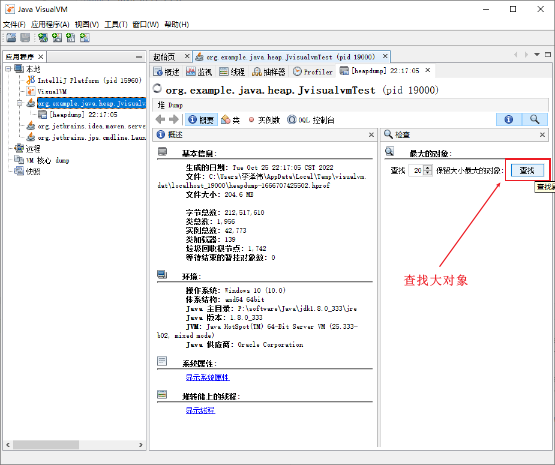Close the 检查 panel

[542, 134]
